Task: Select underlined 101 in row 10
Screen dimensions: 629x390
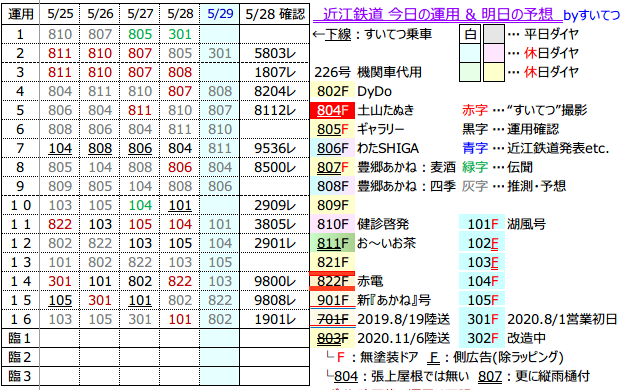Action: pyautogui.click(x=180, y=205)
